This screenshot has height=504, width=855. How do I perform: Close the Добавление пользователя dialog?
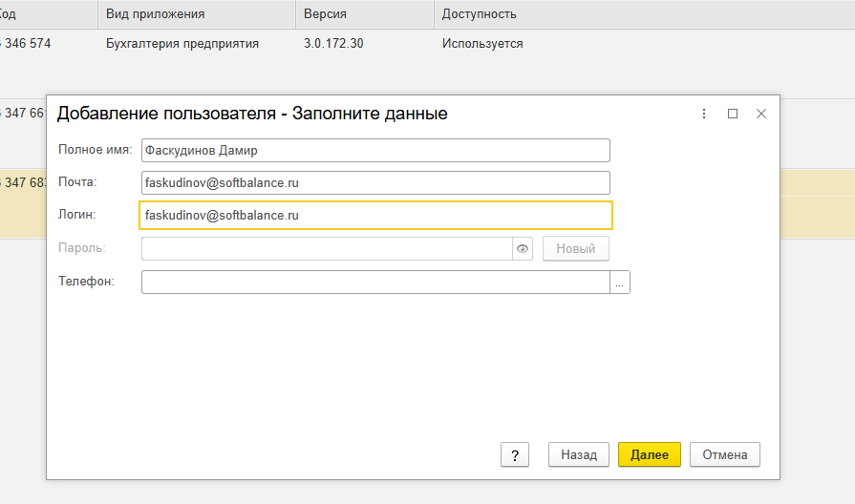pyautogui.click(x=761, y=114)
